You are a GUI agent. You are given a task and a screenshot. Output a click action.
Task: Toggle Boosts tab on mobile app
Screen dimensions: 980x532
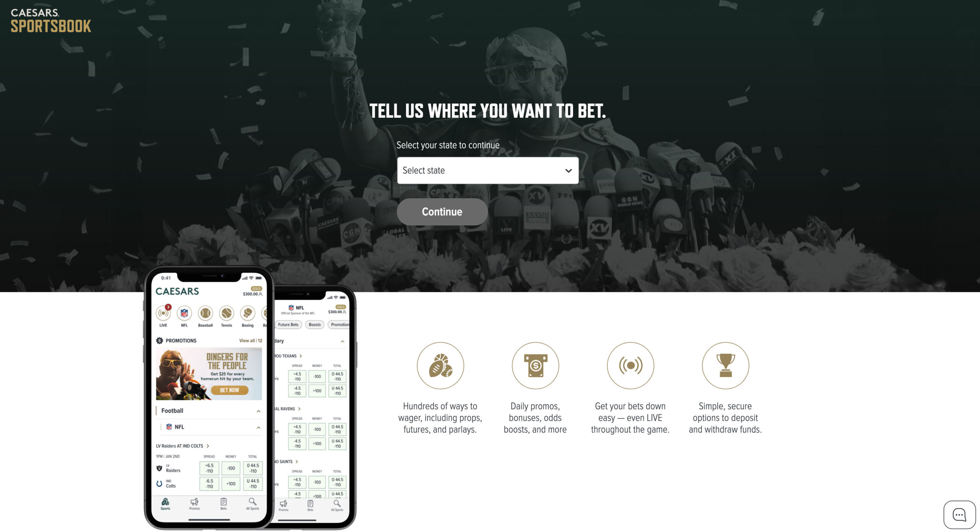coord(314,324)
